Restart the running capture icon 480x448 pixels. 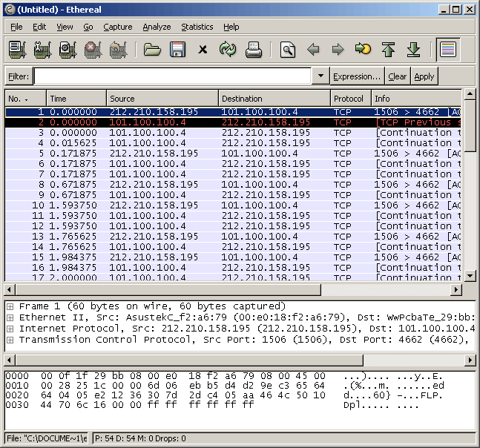[x=118, y=50]
